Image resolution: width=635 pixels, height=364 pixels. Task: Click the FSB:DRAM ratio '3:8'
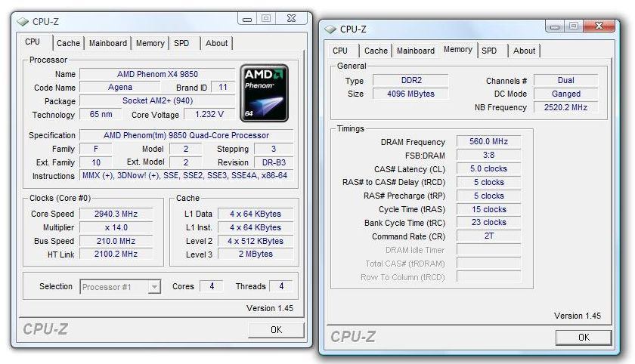tap(488, 155)
